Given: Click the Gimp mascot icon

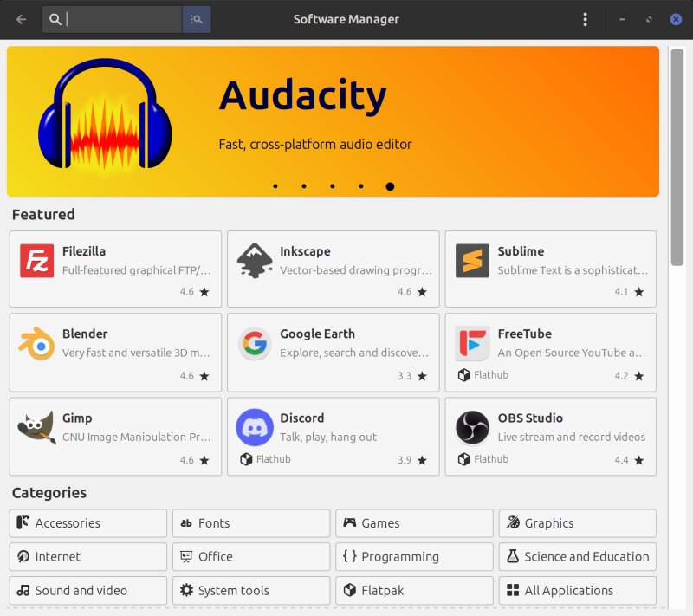Looking at the screenshot, I should pyautogui.click(x=36, y=427).
